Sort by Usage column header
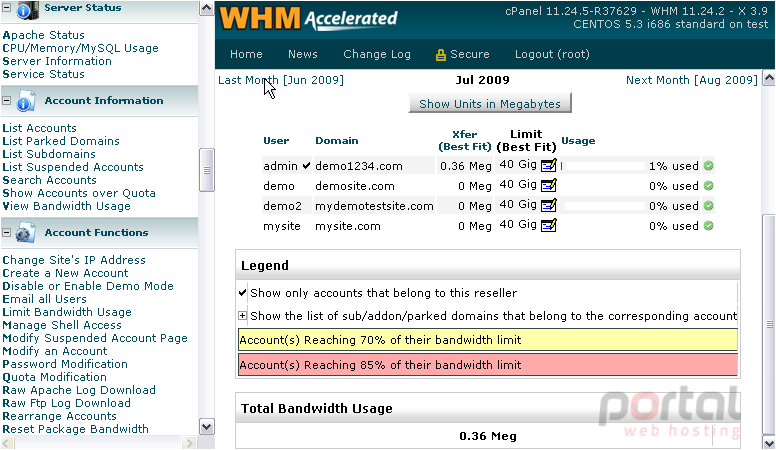The image size is (776, 450). [x=578, y=141]
